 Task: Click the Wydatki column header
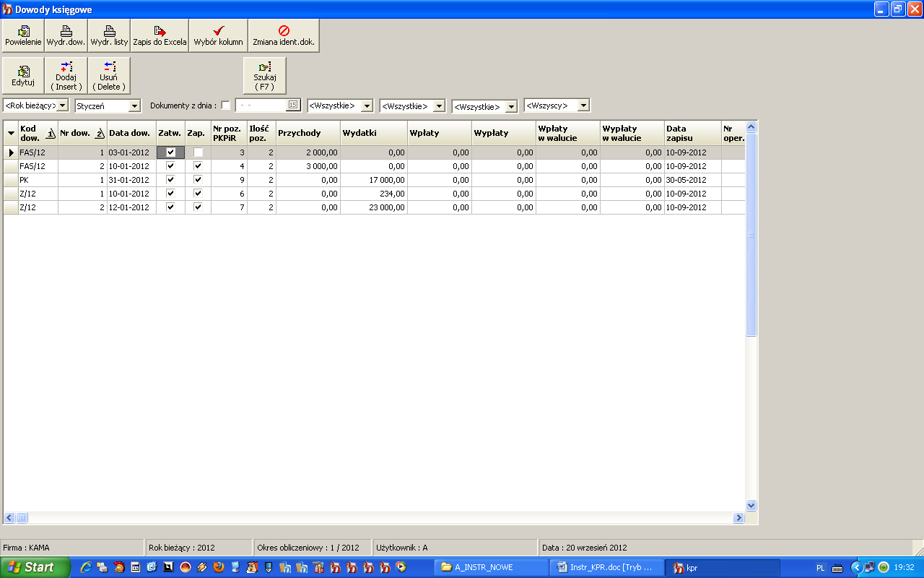pos(374,133)
